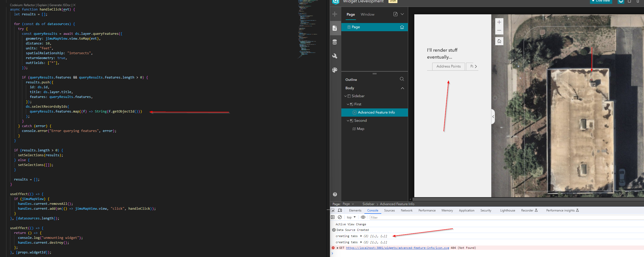Open the Insert Widget panel
The image size is (644, 257).
[x=335, y=14]
